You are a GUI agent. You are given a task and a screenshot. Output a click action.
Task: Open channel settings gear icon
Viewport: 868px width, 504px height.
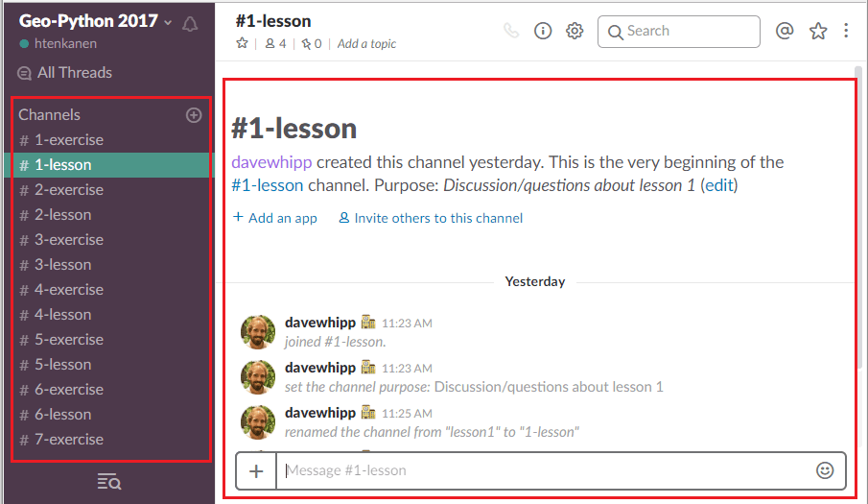[x=575, y=31]
